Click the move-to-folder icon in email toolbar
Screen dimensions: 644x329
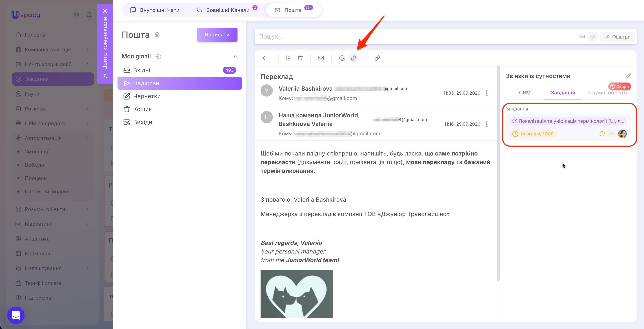pyautogui.click(x=288, y=58)
